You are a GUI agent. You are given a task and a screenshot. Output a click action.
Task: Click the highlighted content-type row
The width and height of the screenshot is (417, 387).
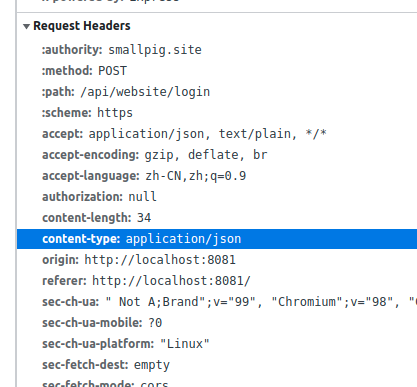point(217,239)
